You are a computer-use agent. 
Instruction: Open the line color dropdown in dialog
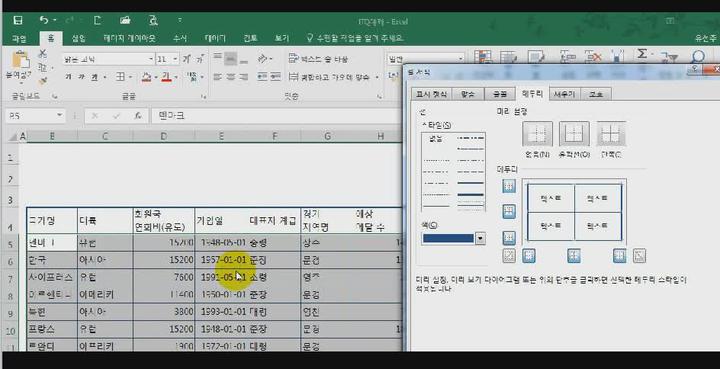(x=480, y=238)
